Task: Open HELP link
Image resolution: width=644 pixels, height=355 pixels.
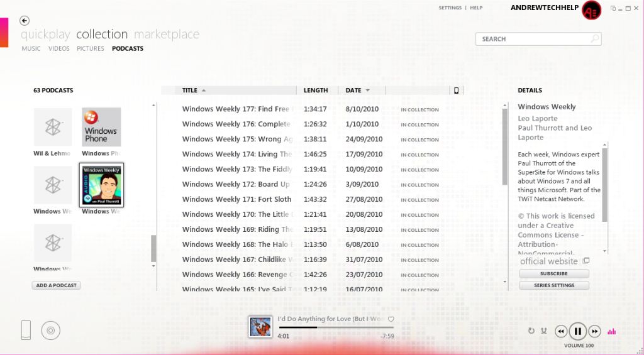Action: 477,8
